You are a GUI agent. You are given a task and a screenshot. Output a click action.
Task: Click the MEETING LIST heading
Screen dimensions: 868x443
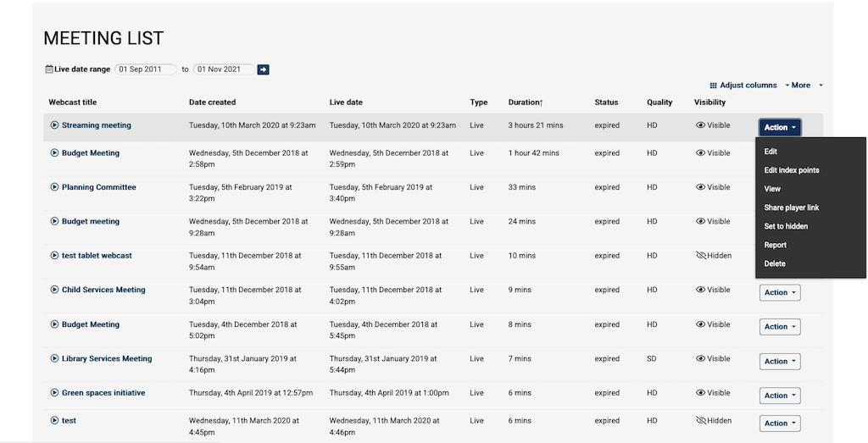[103, 38]
